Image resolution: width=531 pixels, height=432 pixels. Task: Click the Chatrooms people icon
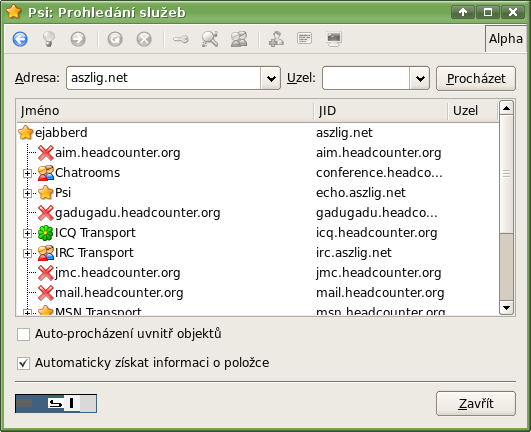click(x=46, y=173)
